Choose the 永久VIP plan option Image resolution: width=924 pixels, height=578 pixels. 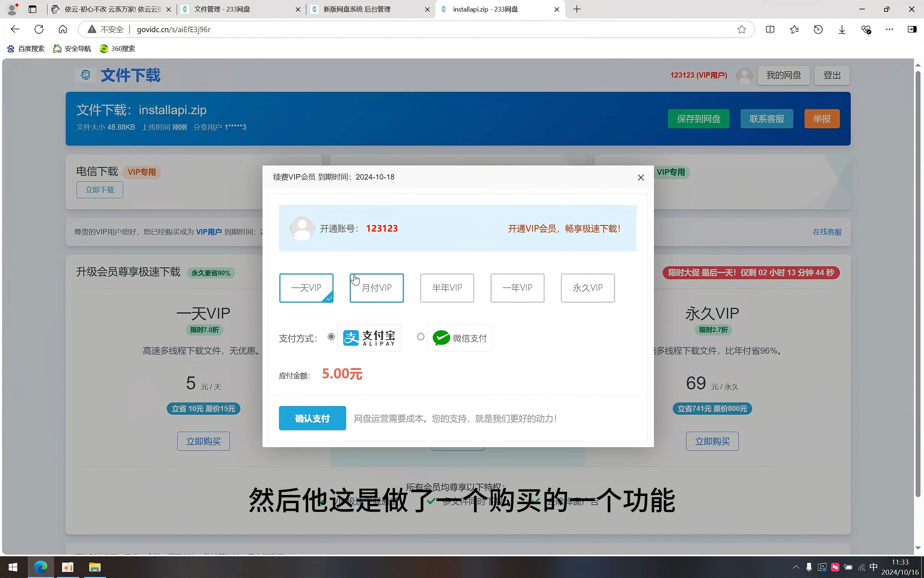588,288
